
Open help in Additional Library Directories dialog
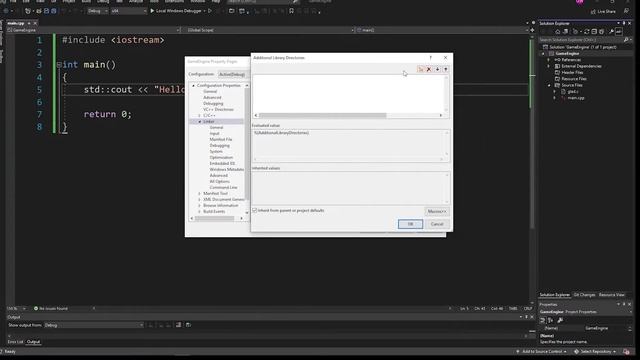pos(430,58)
